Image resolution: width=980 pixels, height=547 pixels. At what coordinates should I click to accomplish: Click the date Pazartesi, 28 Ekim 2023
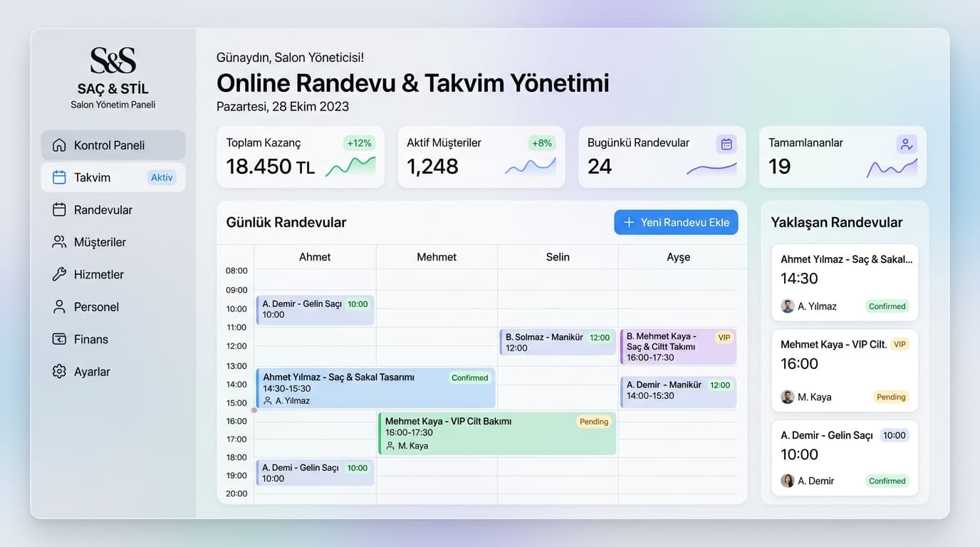pyautogui.click(x=283, y=107)
